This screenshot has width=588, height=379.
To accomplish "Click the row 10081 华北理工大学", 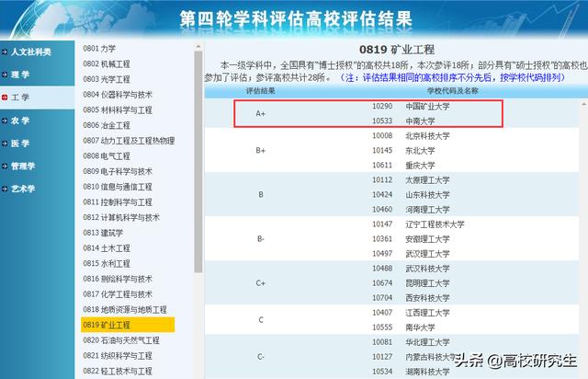I will pos(411,342).
